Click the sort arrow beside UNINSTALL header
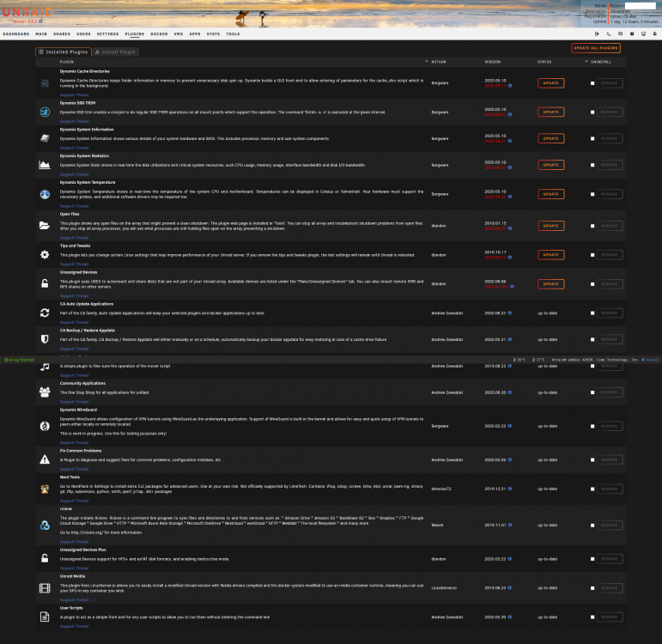 [x=586, y=61]
